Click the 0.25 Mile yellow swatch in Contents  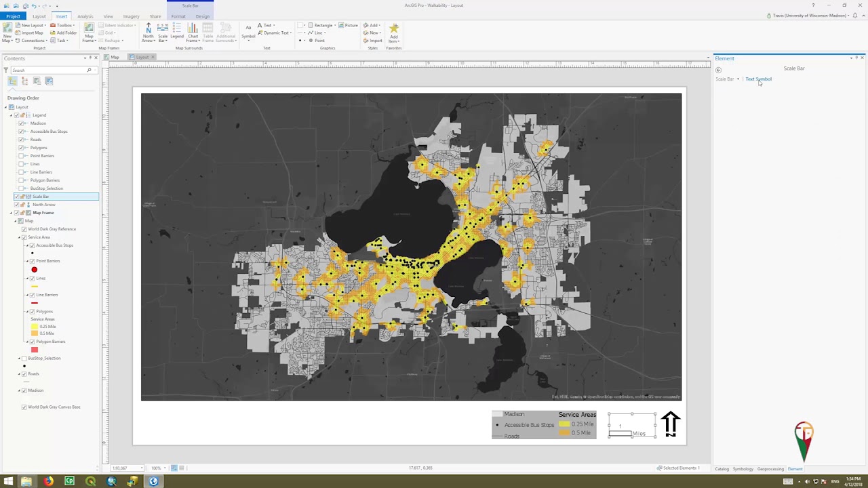pyautogui.click(x=35, y=327)
